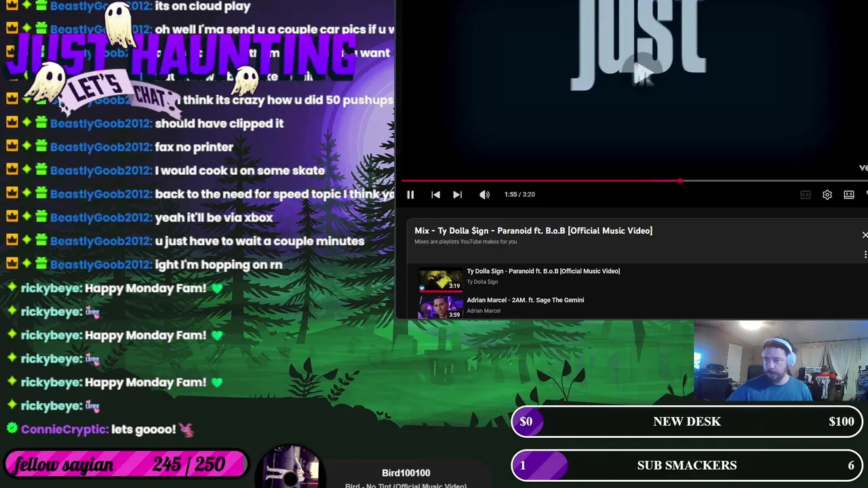Screen dimensions: 868x488
Task: Select Adrian Marcel - 2AM. ft. Sage The Gemini
Action: tap(526, 300)
